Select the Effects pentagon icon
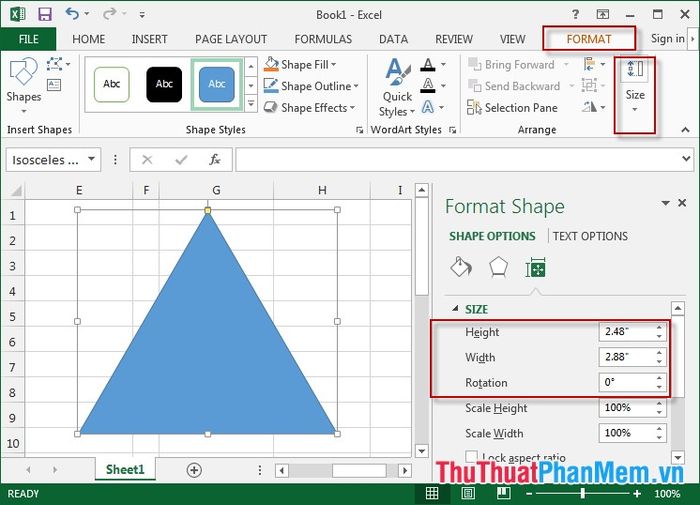The width and height of the screenshot is (700, 505). [497, 267]
